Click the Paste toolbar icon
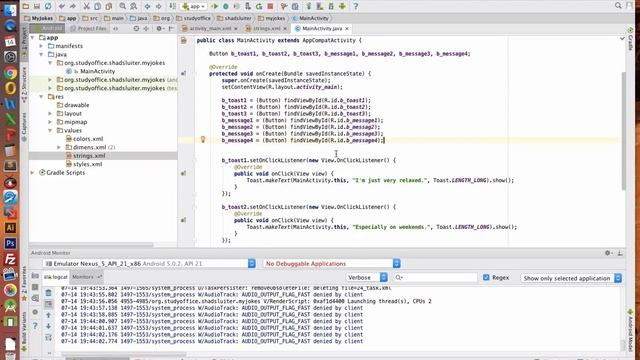 [109, 6]
